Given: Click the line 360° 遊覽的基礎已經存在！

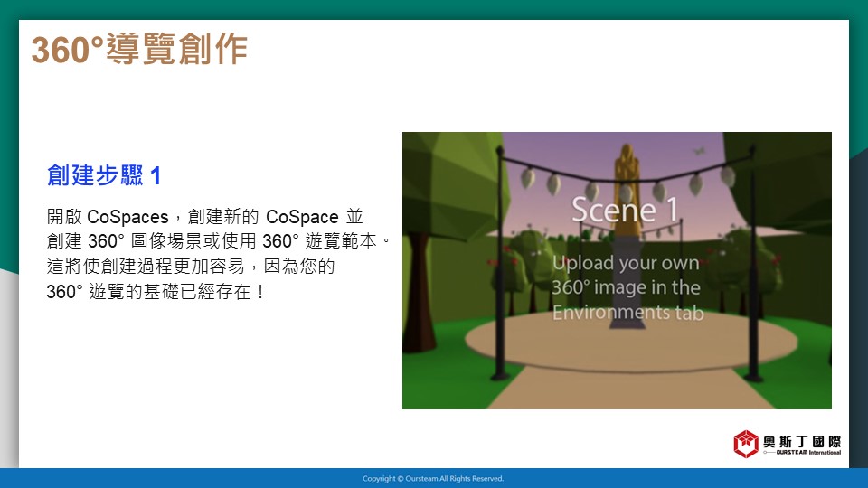Looking at the screenshot, I should (x=156, y=292).
